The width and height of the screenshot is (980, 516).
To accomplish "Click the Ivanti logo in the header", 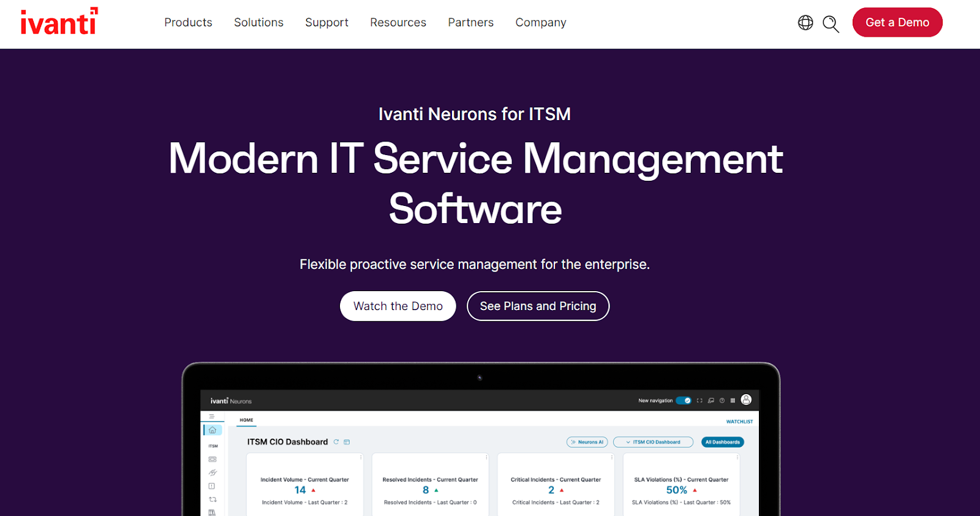I will click(59, 21).
